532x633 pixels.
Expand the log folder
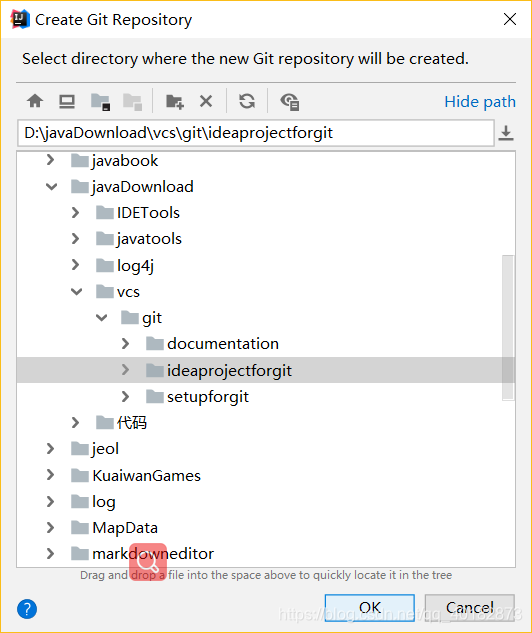click(50, 501)
